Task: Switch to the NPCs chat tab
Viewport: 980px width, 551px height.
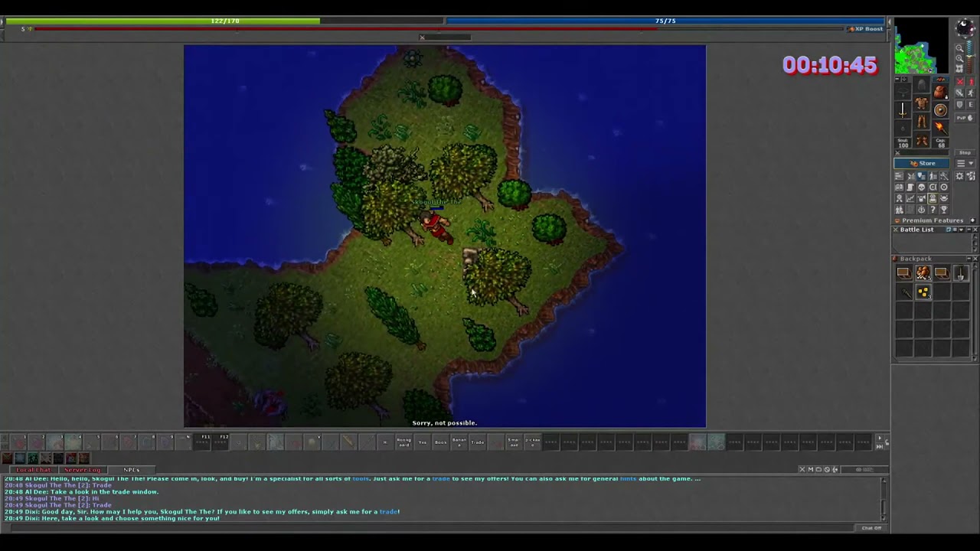Action: [131, 469]
